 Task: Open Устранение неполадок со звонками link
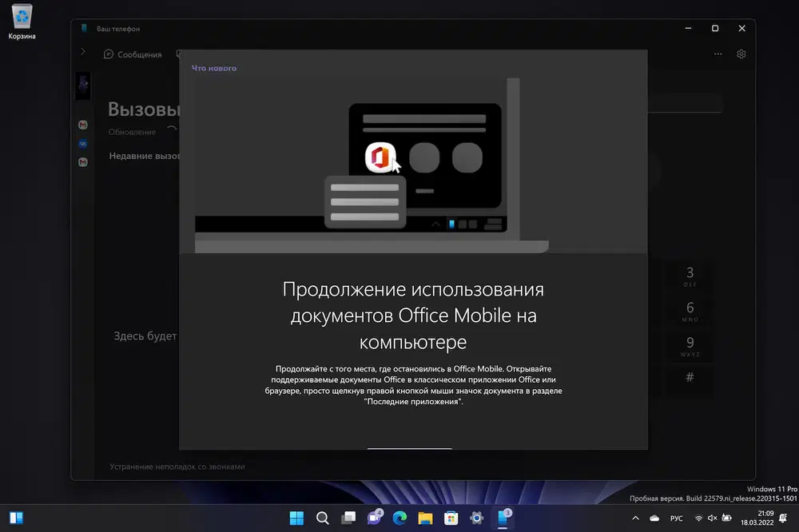coord(177,466)
